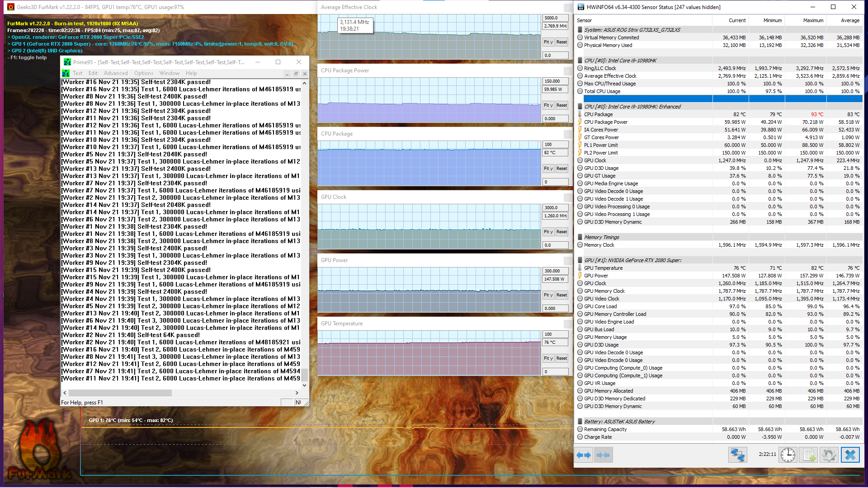Click the Virtual Memory Commited row icon
This screenshot has height=488, width=868.
(580, 38)
